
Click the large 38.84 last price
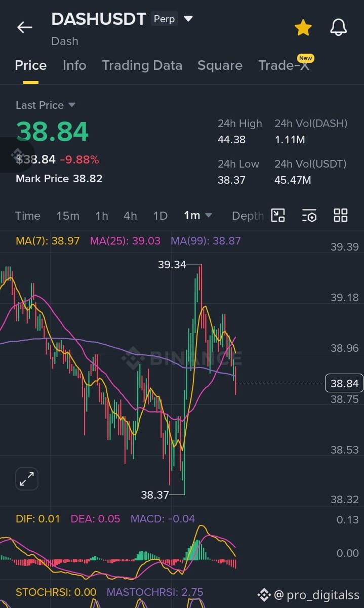[x=52, y=132]
